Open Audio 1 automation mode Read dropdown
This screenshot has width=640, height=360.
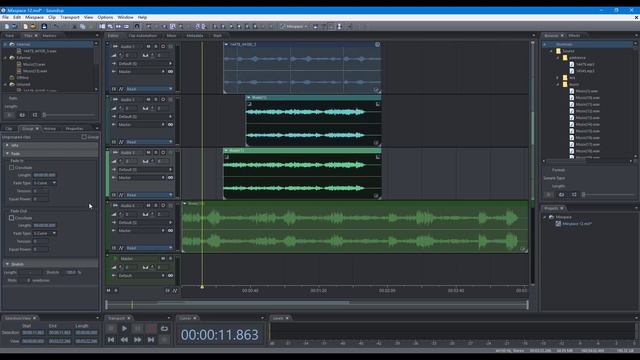(149, 89)
